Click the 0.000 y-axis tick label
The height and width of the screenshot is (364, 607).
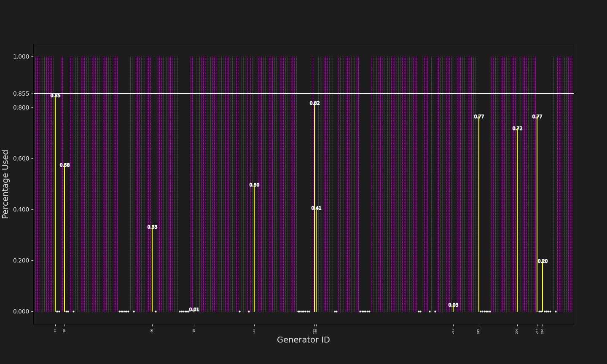click(21, 312)
